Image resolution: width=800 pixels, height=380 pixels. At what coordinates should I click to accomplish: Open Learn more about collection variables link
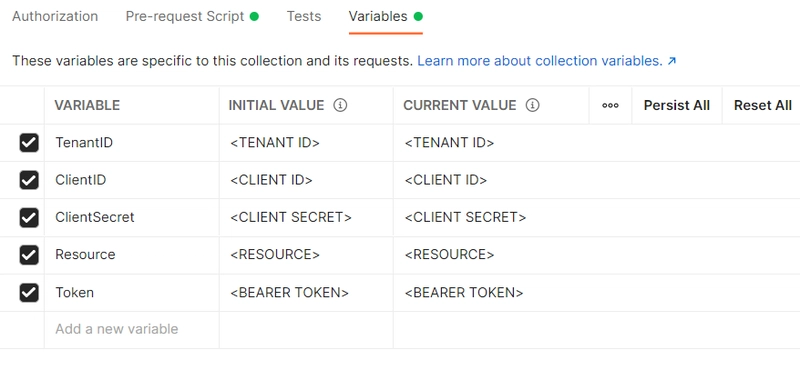coord(540,61)
